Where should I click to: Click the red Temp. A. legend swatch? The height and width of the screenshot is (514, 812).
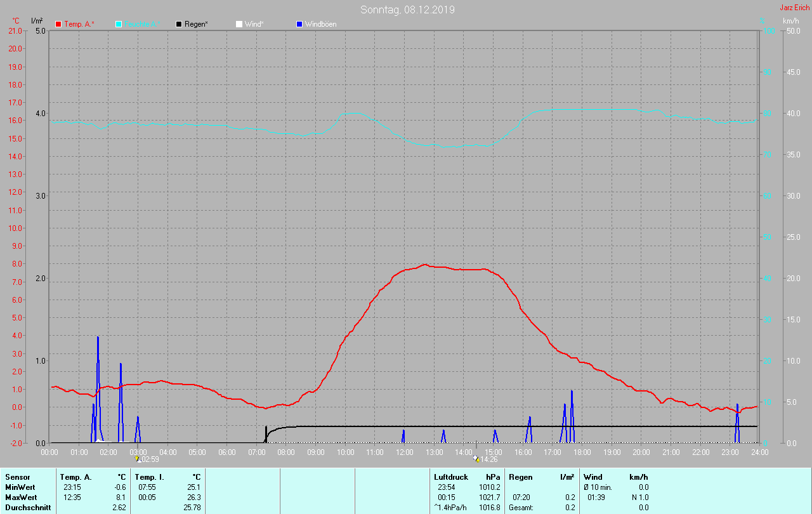[58, 24]
